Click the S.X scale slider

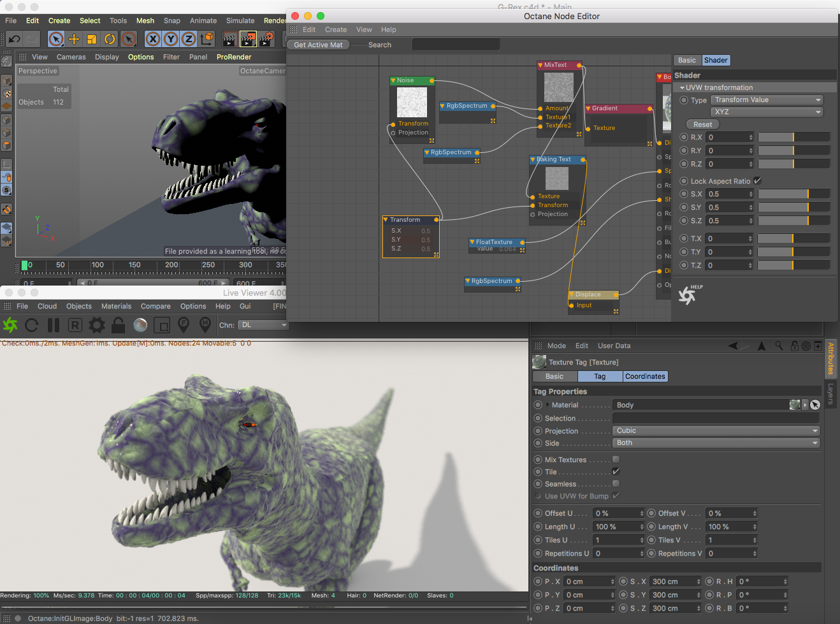click(x=793, y=194)
